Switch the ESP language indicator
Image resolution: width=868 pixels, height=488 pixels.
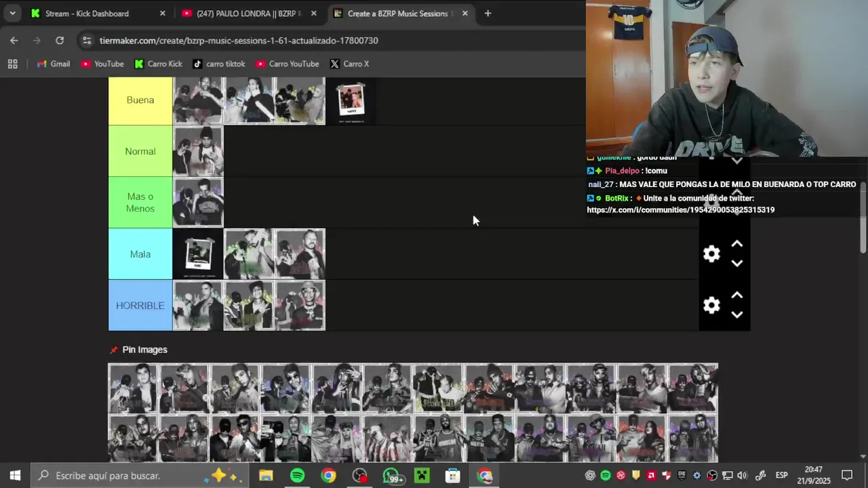(781, 476)
